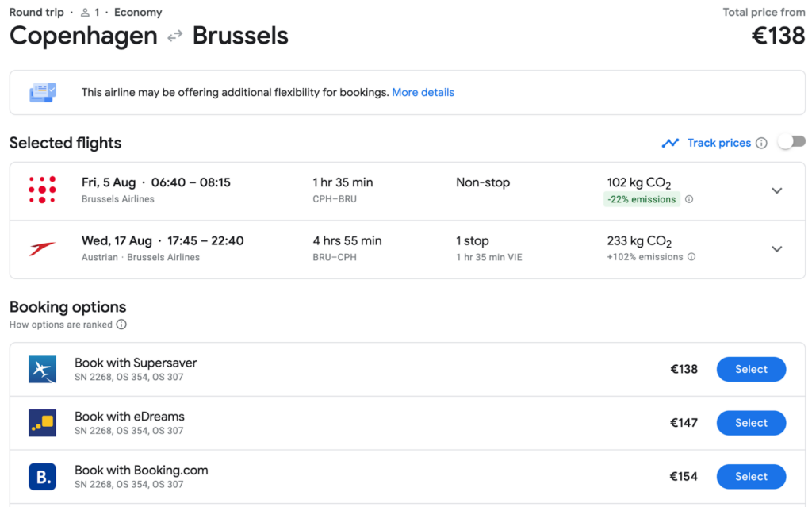Click the eDreams logo icon
Image resolution: width=812 pixels, height=507 pixels.
click(x=42, y=423)
